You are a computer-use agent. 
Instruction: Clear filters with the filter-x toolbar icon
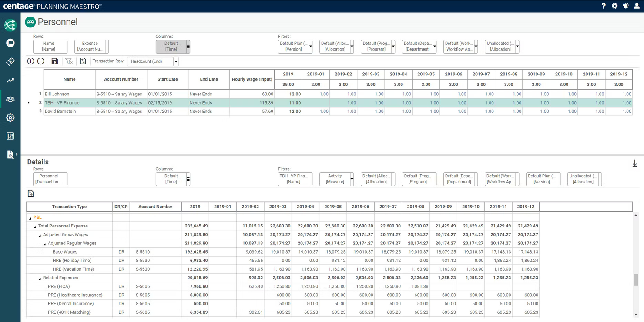tap(69, 61)
